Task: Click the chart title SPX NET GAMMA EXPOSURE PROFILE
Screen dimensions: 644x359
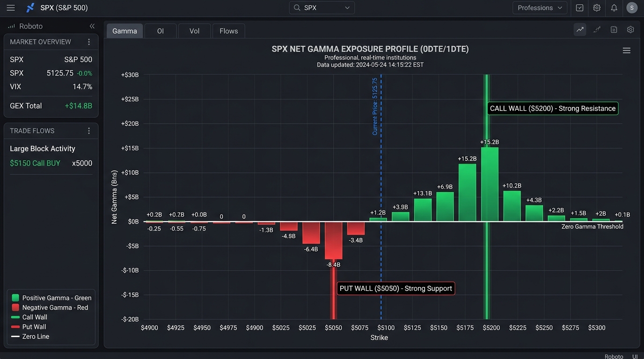Action: [x=370, y=49]
